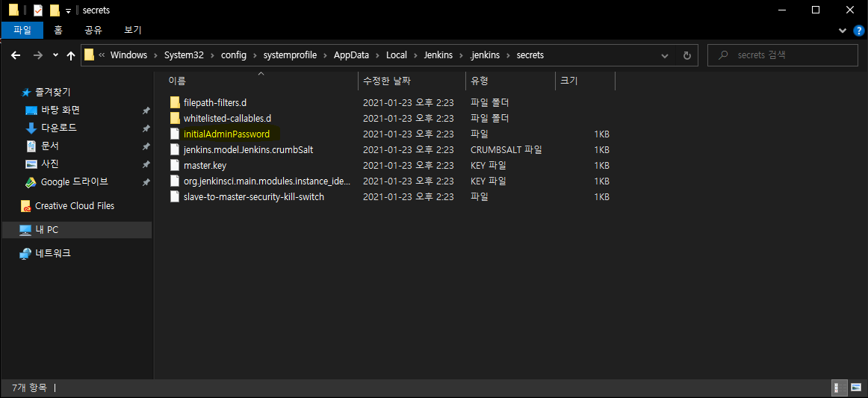Select the jenkins.model.Jenkins.crumbSalt file icon
Image resolution: width=868 pixels, height=398 pixels.
(x=175, y=149)
